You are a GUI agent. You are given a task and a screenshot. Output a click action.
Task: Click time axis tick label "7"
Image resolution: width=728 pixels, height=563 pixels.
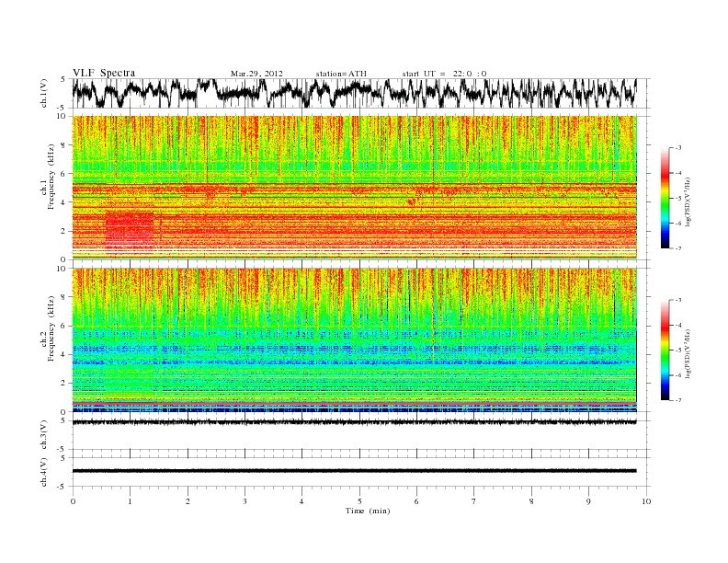pos(473,501)
